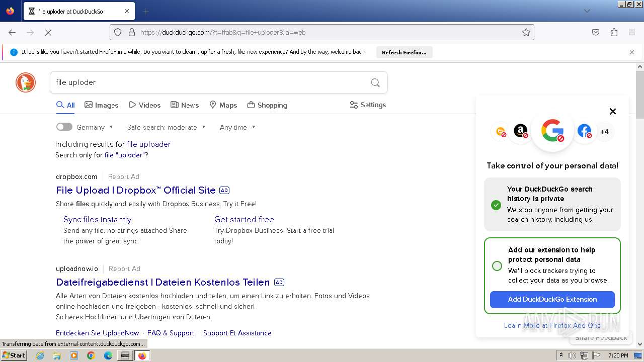Click the search magnifier icon in search box
This screenshot has width=644, height=362.
click(x=375, y=82)
